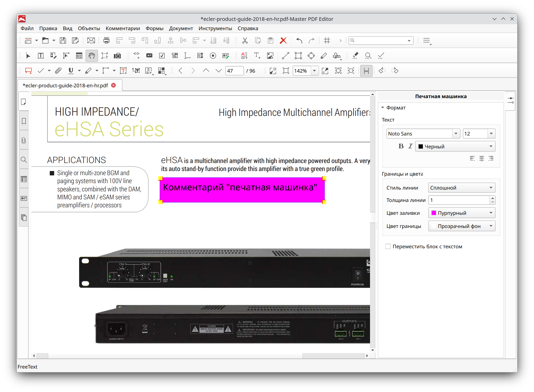Select the rectangle drawing tool
This screenshot has height=392, width=534.
tap(298, 56)
